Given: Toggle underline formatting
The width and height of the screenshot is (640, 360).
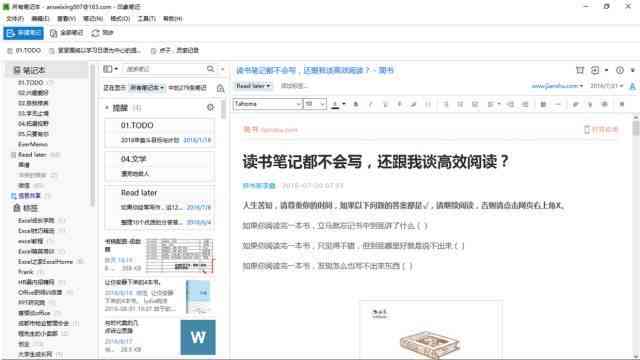Looking at the screenshot, I should 385,104.
